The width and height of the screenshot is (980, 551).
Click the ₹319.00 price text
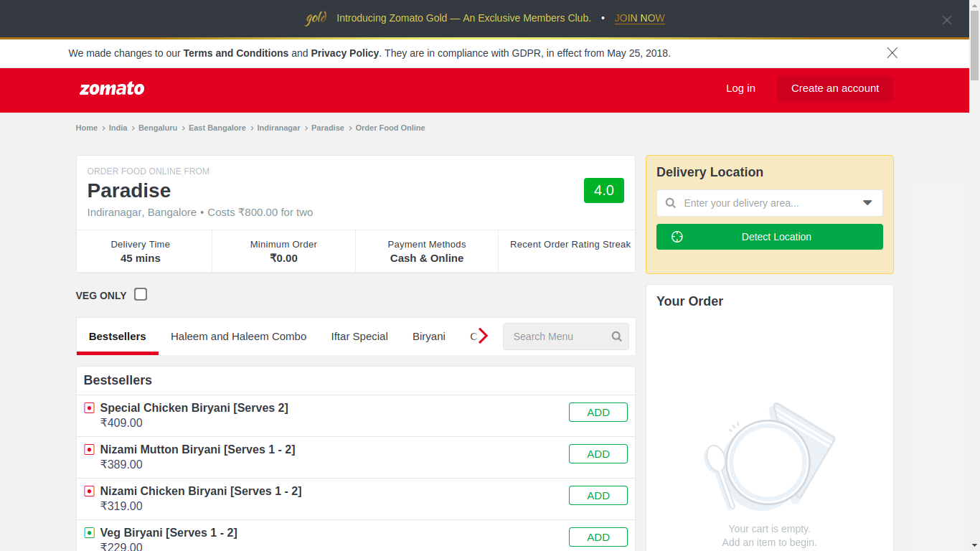pyautogui.click(x=121, y=506)
